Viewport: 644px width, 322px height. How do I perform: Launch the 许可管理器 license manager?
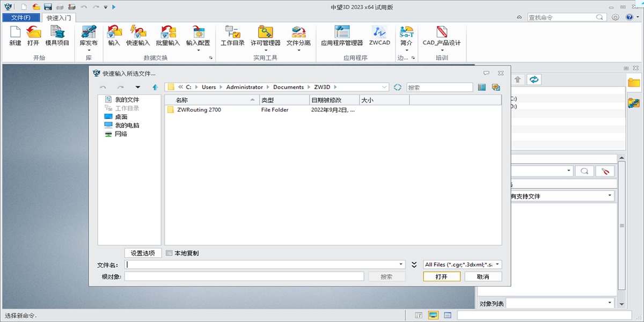pos(265,33)
